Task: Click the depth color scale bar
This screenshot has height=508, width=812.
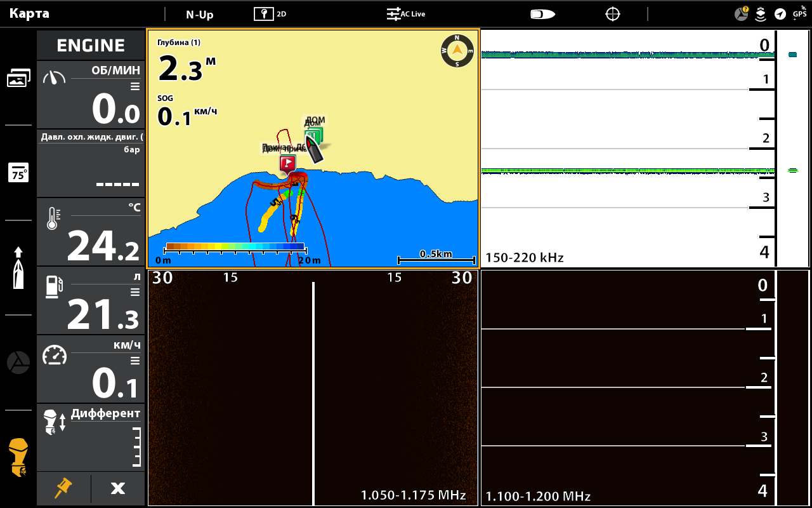Action: pos(234,246)
